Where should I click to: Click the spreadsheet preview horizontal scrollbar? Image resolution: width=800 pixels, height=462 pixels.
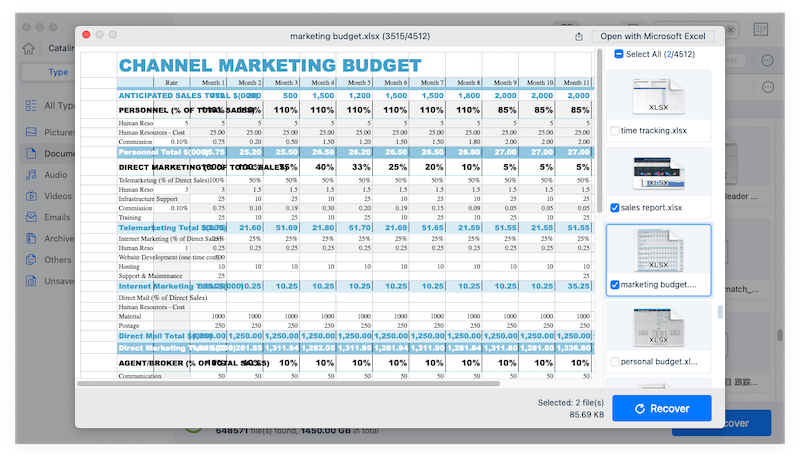click(288, 383)
